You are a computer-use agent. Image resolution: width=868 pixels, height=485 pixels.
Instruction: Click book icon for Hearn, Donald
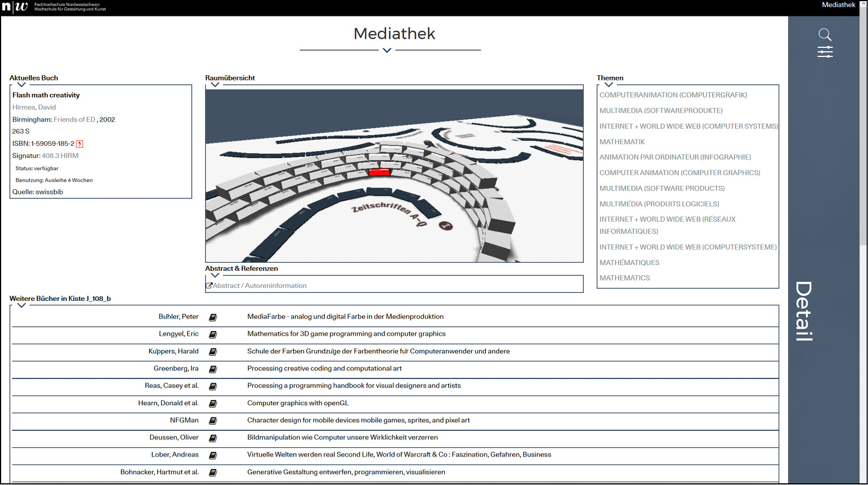(213, 404)
